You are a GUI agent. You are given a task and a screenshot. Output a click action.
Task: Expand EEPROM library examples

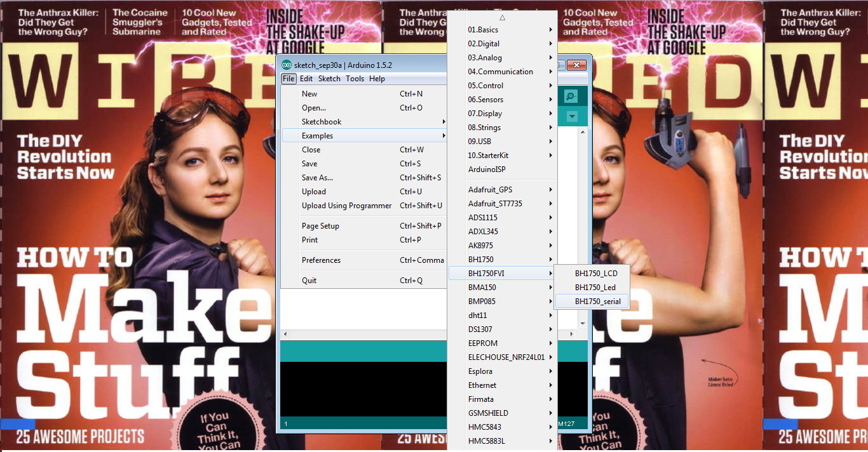[502, 343]
